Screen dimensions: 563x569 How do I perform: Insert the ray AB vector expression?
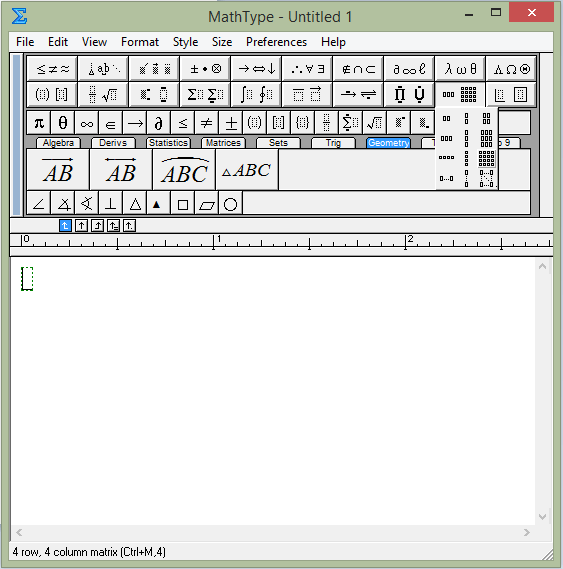[58, 169]
